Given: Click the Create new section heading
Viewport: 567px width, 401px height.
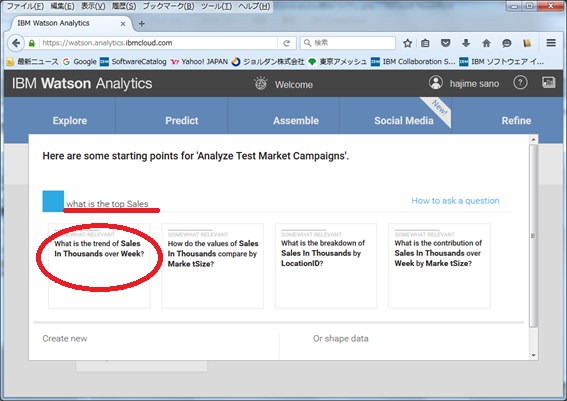Looking at the screenshot, I should (x=65, y=339).
